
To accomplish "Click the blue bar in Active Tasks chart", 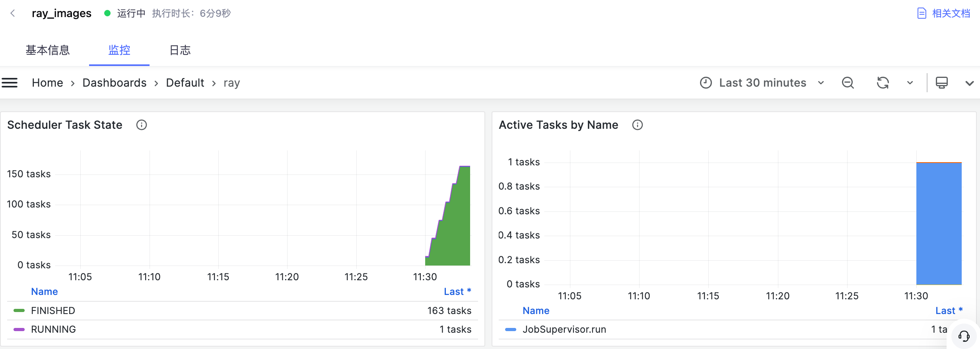I will pos(939,223).
